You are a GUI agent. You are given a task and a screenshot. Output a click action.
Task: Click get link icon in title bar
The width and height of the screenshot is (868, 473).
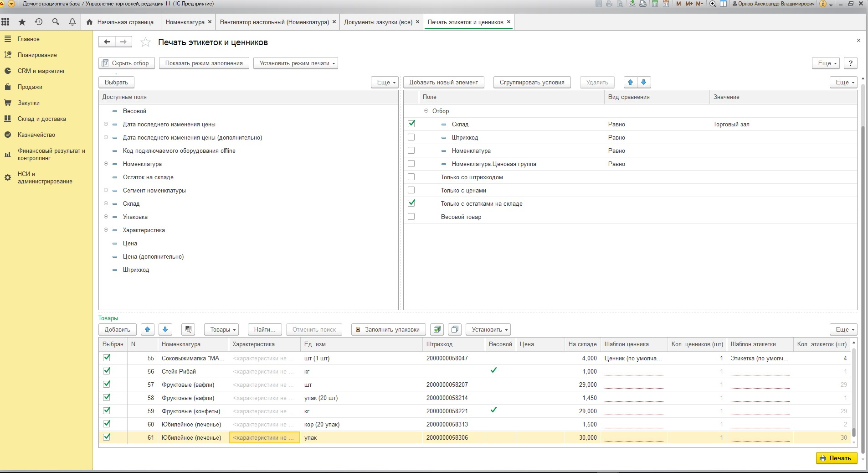click(643, 4)
